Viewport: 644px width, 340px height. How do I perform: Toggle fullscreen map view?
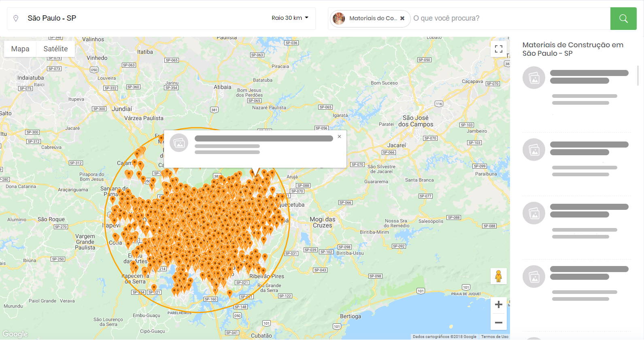click(499, 49)
